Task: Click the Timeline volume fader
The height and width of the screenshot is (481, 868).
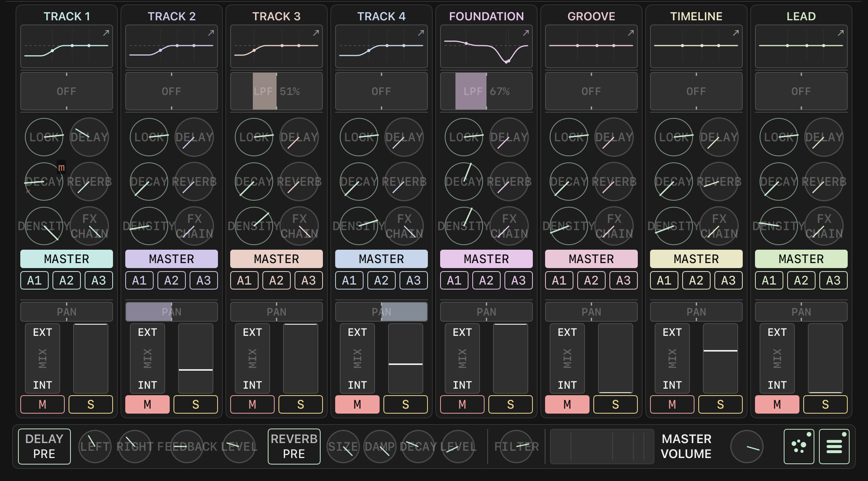Action: [721, 358]
